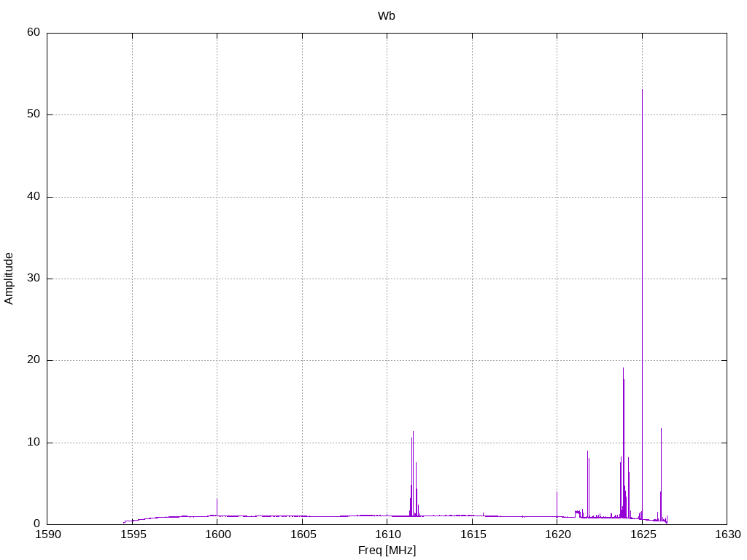Viewport: 747px width, 560px height.
Task: Select the 1615 tick label on the x-axis
Action: tap(473, 534)
